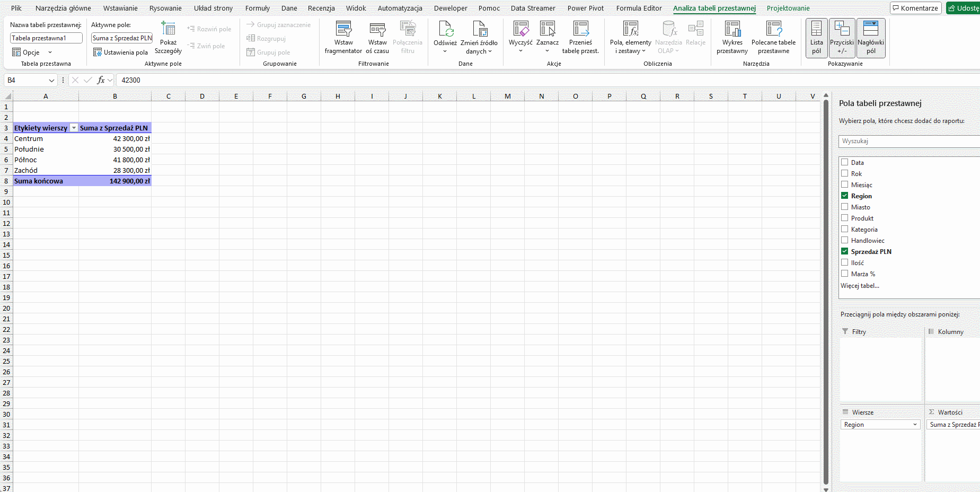This screenshot has height=492, width=980.
Task: Click the Wyszukaj field search box
Action: coord(908,141)
